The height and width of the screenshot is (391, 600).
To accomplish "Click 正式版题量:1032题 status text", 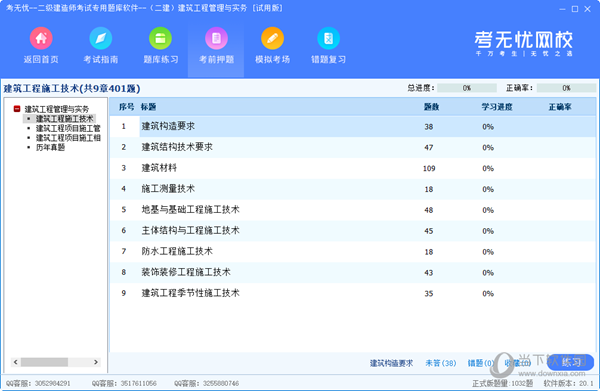I will tap(502, 383).
